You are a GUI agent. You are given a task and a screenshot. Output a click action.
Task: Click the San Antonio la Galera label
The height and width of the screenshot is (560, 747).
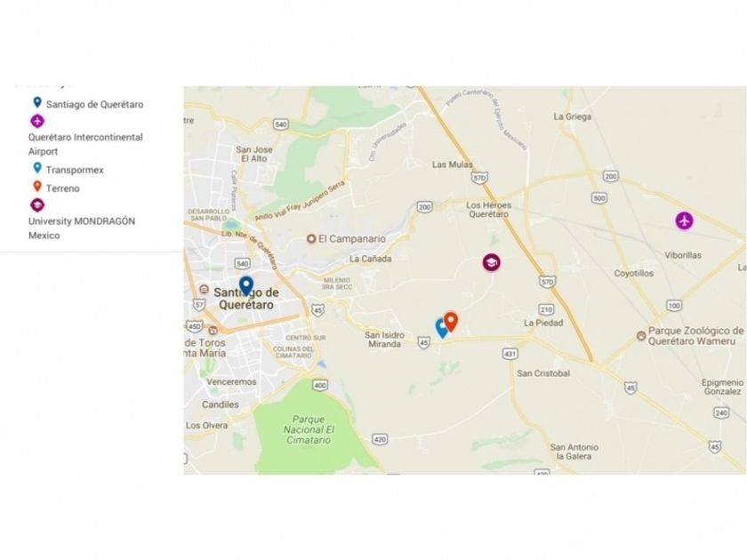tap(574, 452)
